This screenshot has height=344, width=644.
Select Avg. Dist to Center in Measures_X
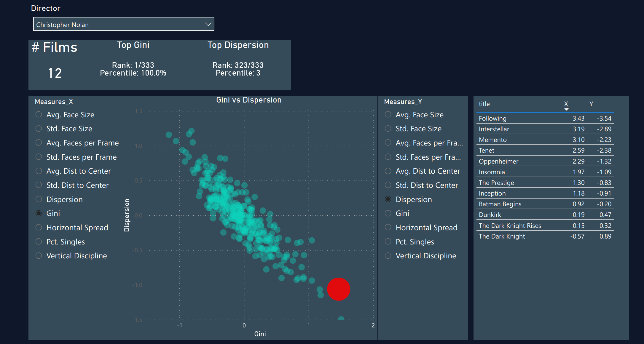click(39, 171)
